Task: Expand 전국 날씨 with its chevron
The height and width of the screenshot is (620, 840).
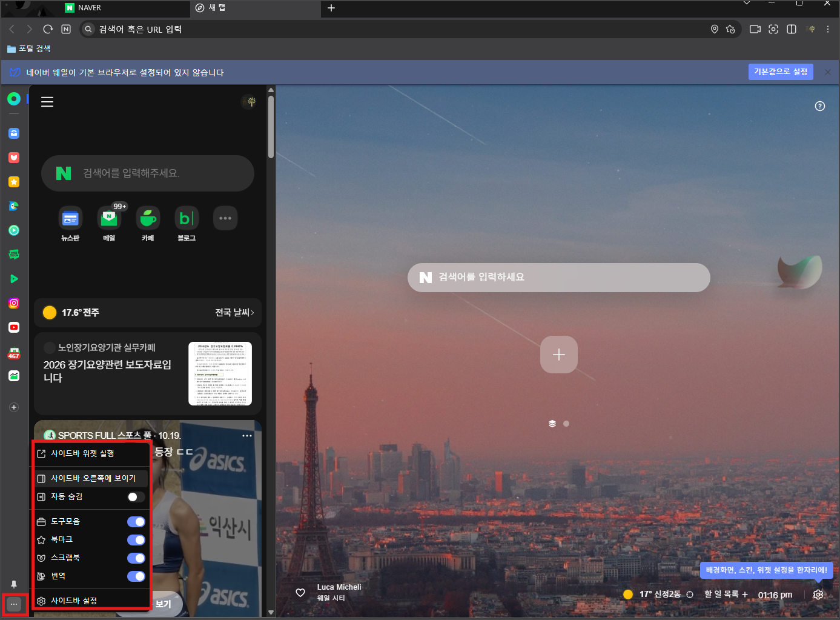Action: [234, 313]
